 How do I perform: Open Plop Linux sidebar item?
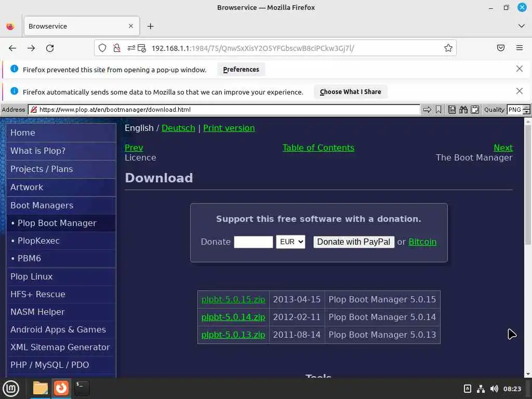coord(61,276)
